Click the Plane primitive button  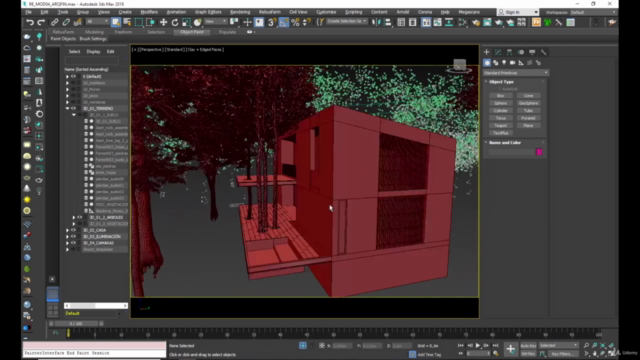coord(528,125)
